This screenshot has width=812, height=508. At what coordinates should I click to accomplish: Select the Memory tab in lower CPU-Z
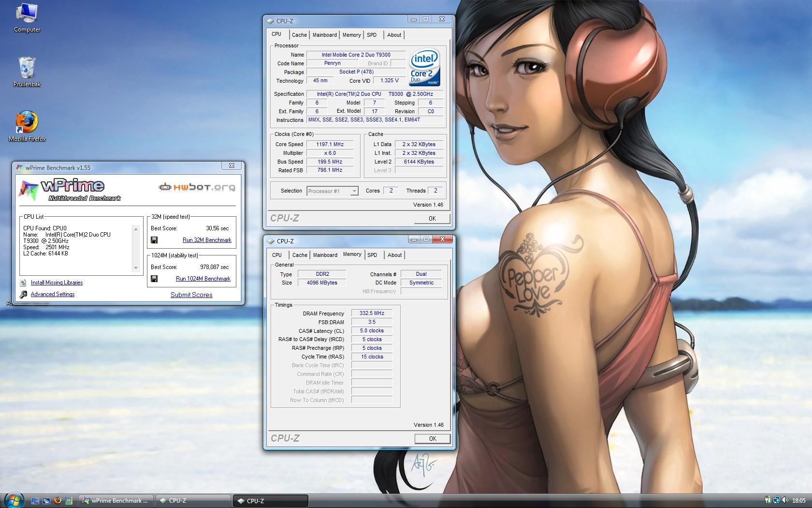tap(352, 254)
